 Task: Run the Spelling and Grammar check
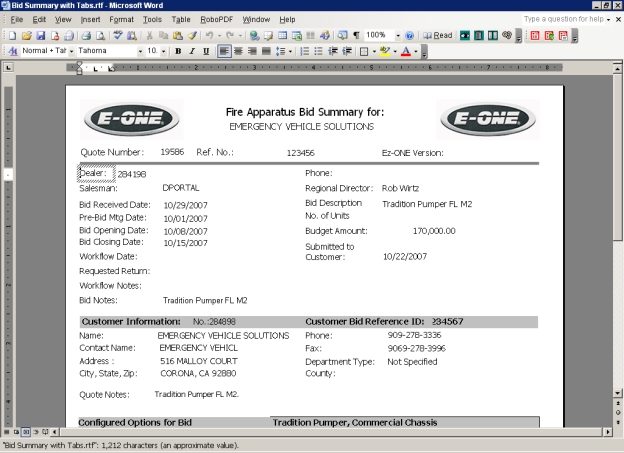pos(118,36)
